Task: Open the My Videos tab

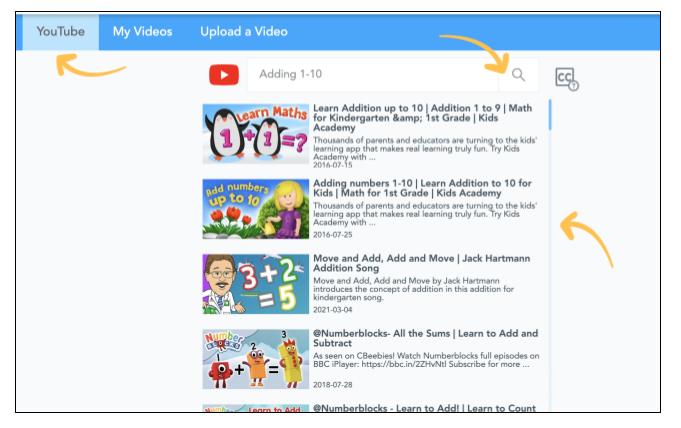Action: point(142,32)
